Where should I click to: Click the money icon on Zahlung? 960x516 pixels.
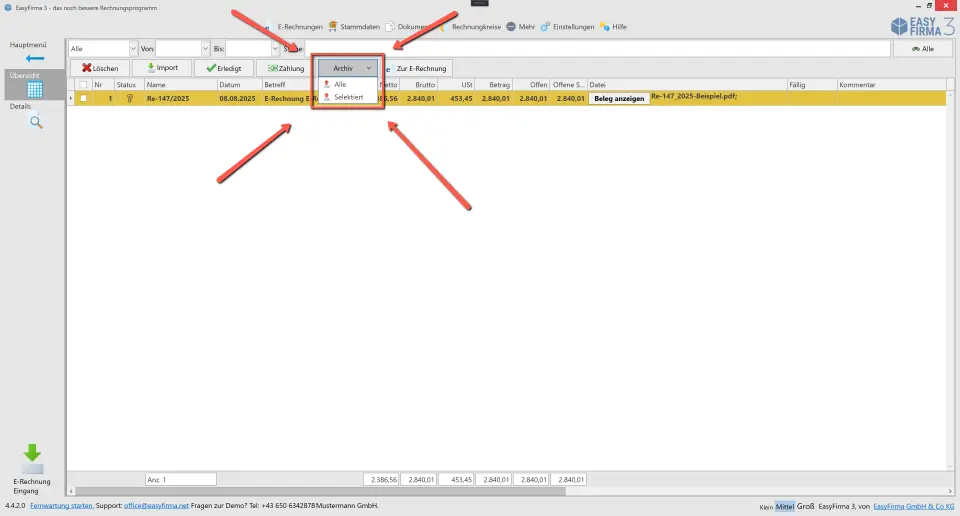272,68
